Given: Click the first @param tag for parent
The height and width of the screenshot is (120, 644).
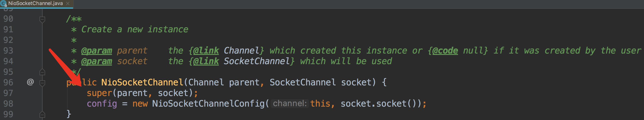Looking at the screenshot, I should click(96, 51).
